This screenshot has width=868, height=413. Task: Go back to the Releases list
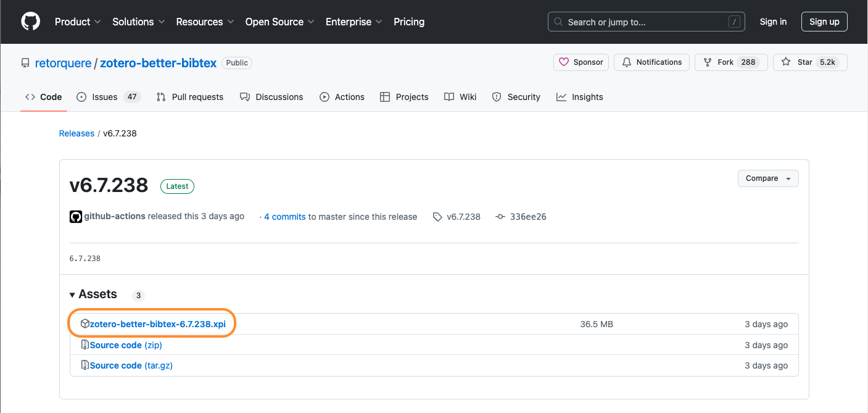point(76,133)
